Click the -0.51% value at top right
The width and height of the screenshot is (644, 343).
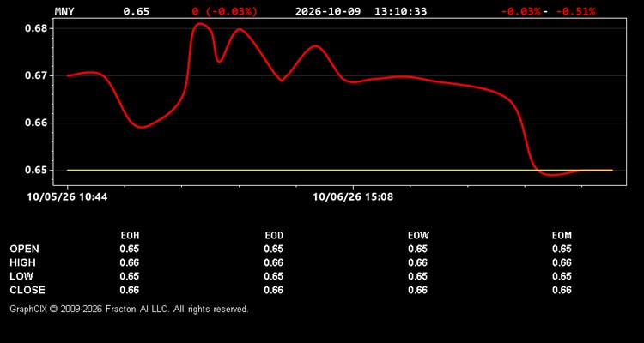tap(576, 11)
